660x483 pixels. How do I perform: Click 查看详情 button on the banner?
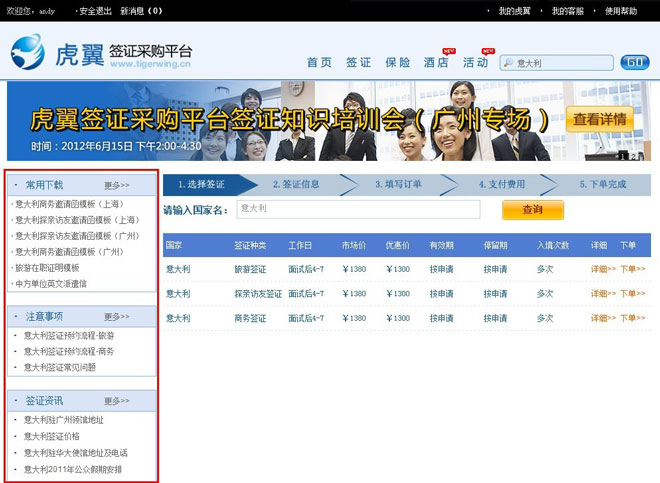600,120
